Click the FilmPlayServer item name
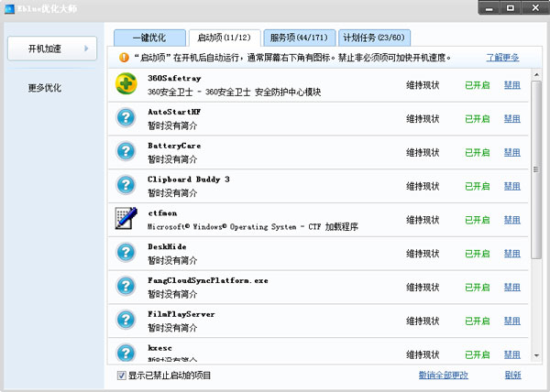 pyautogui.click(x=181, y=314)
